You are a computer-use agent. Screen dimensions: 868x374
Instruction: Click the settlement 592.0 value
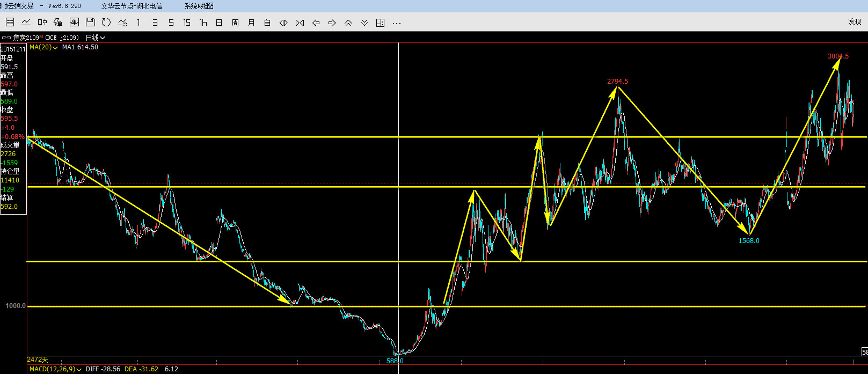pos(9,207)
